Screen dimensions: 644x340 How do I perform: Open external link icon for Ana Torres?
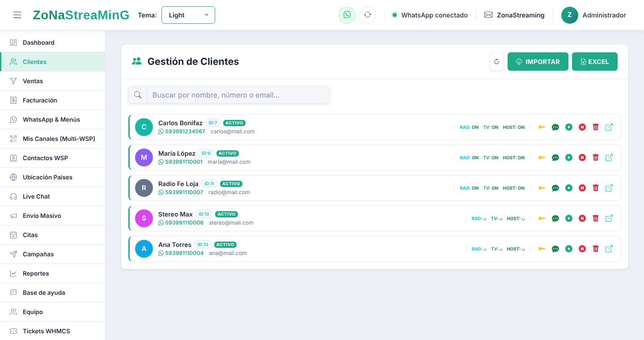pyautogui.click(x=609, y=249)
